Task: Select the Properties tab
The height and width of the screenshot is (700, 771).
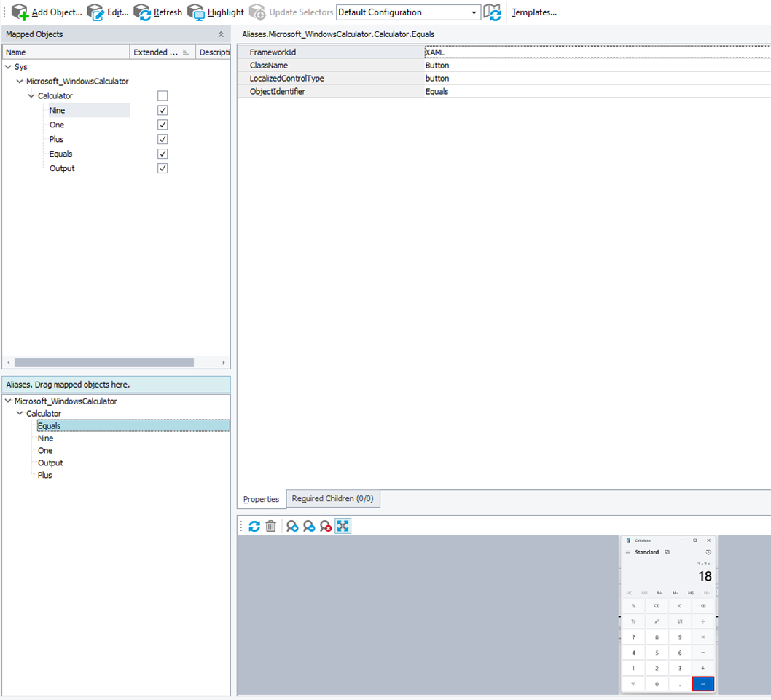Action: coord(261,500)
